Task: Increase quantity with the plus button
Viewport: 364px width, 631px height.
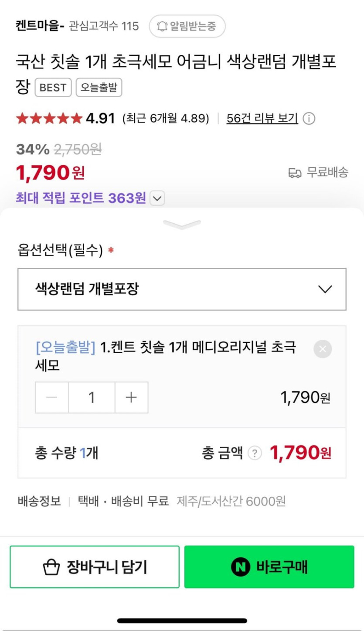Action: (131, 397)
